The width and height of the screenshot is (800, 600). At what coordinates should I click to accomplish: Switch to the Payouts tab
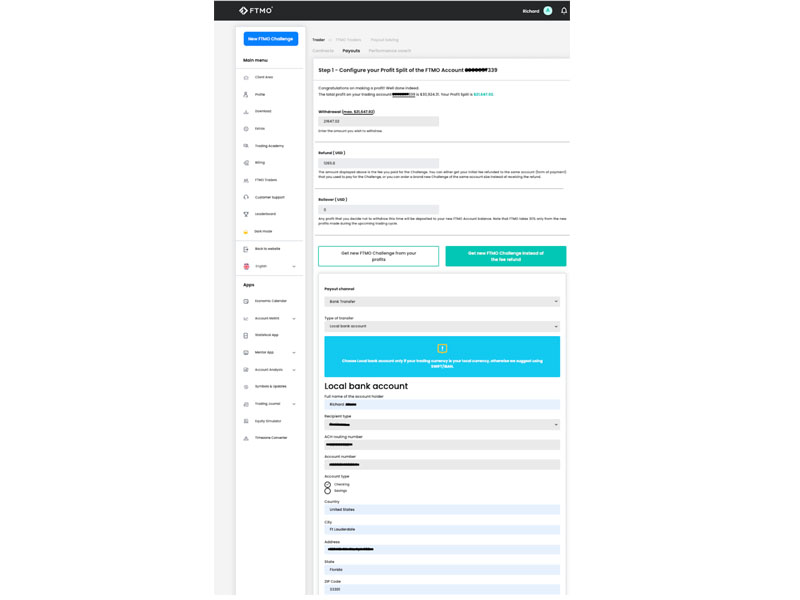pyautogui.click(x=351, y=51)
